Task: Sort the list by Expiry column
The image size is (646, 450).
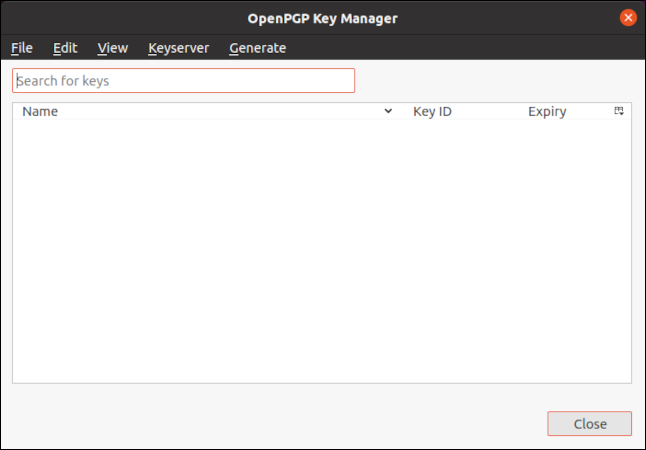Action: click(x=547, y=112)
